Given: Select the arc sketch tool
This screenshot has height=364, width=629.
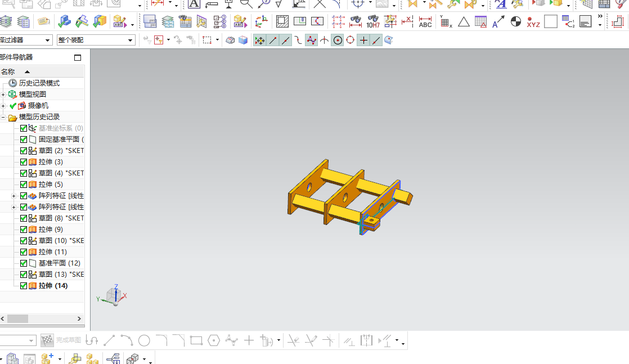Looking at the screenshot, I should [x=127, y=341].
